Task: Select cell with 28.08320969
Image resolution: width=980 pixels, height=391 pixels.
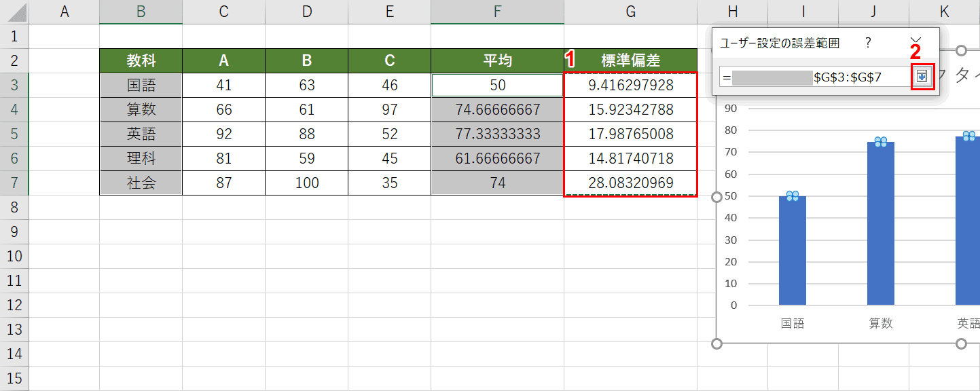Action: tap(631, 183)
